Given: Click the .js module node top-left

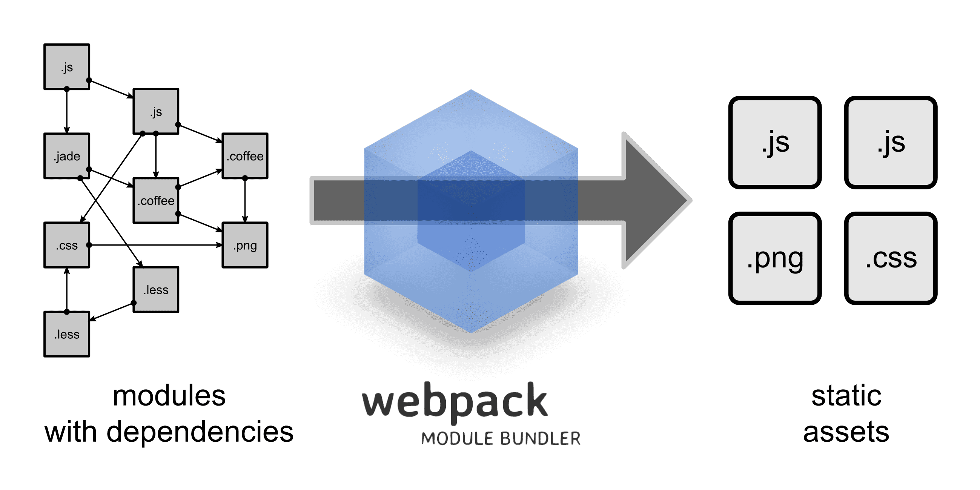Looking at the screenshot, I should pyautogui.click(x=66, y=61).
